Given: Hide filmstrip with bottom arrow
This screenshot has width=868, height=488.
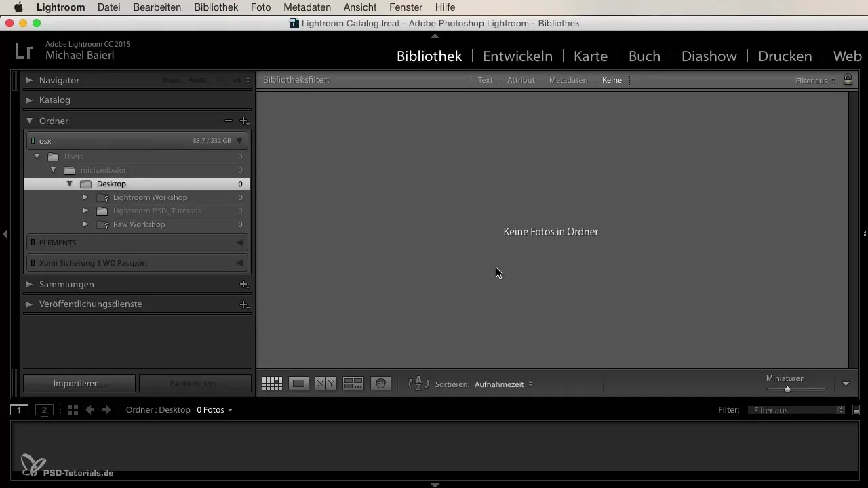Looking at the screenshot, I should pyautogui.click(x=435, y=485).
